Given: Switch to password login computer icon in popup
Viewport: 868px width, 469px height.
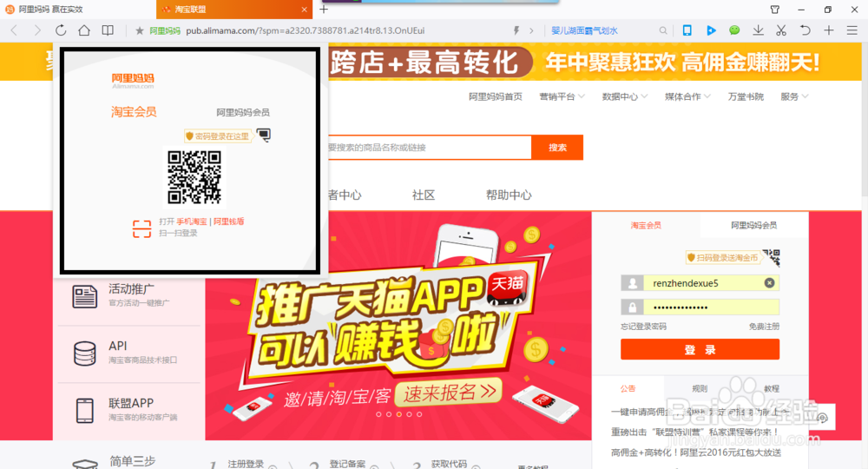Looking at the screenshot, I should [x=264, y=135].
